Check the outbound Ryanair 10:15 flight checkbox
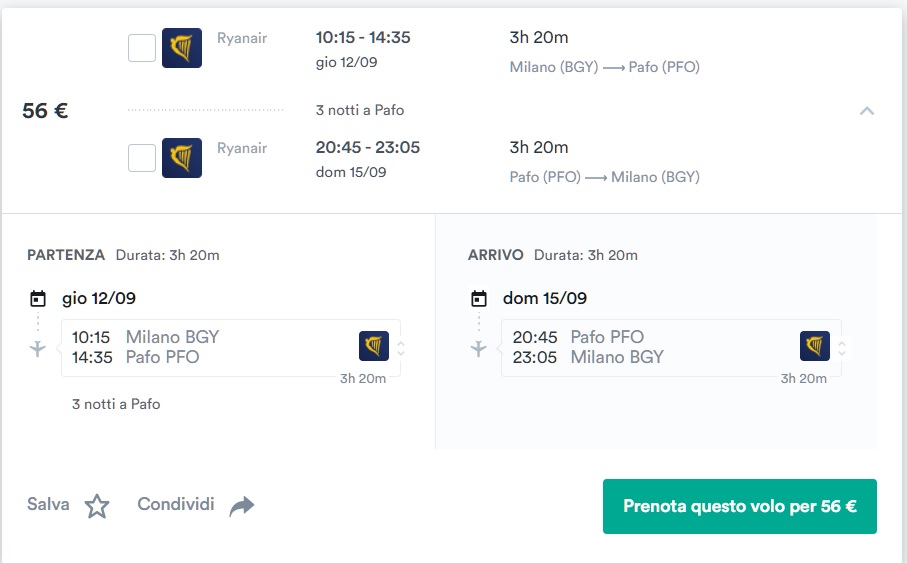 click(142, 48)
